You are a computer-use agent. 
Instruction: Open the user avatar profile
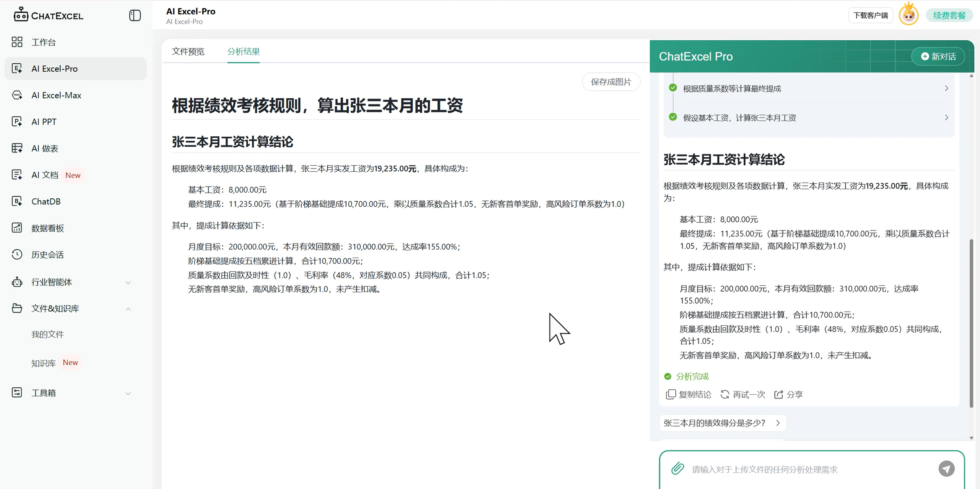click(x=909, y=15)
